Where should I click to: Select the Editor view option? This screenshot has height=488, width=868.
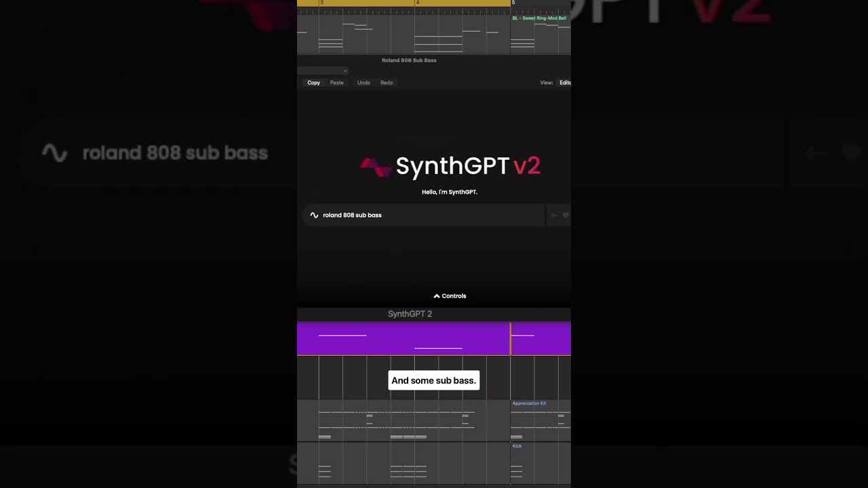[x=564, y=83]
